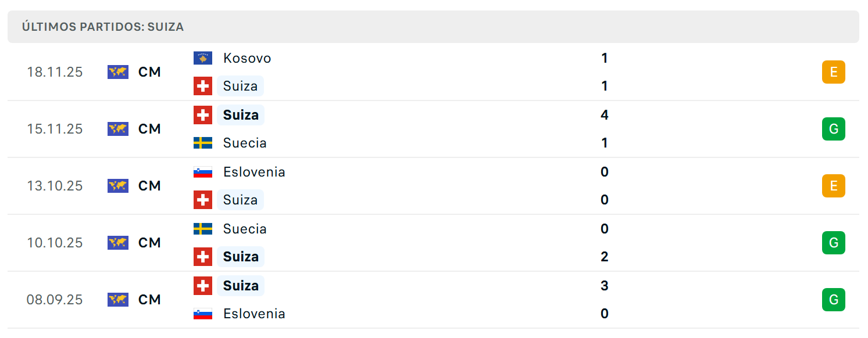Click the orange E badge for Eslovenia draw
The width and height of the screenshot is (868, 338).
(833, 186)
